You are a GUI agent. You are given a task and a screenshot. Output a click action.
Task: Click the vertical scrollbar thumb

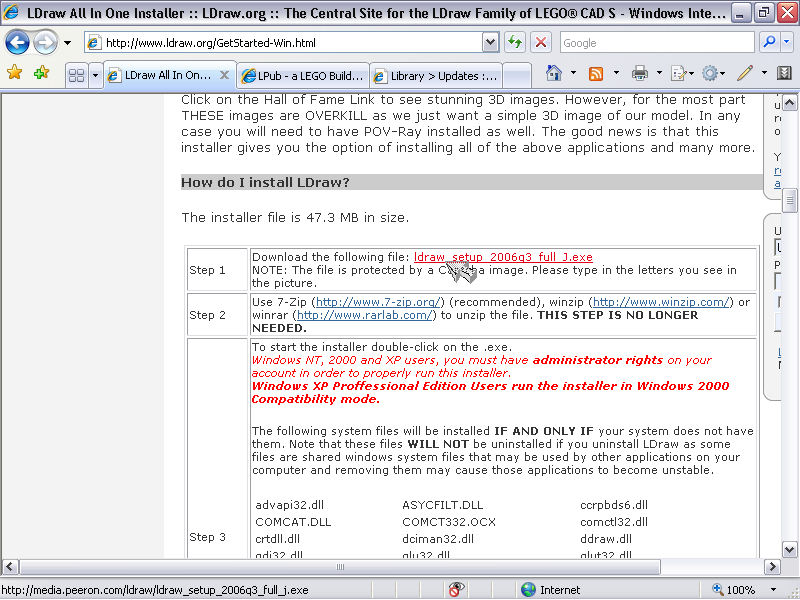click(789, 201)
